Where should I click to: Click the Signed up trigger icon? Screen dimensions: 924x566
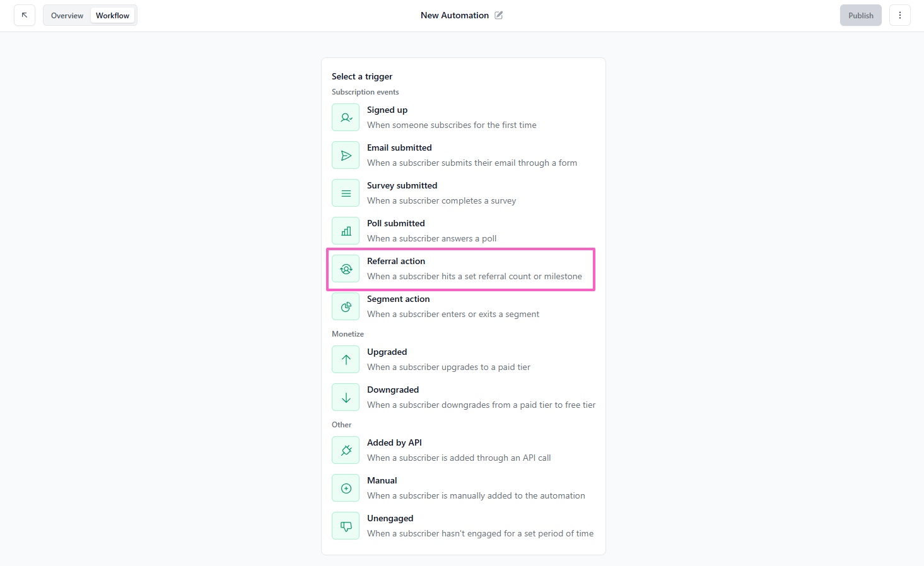pos(346,117)
